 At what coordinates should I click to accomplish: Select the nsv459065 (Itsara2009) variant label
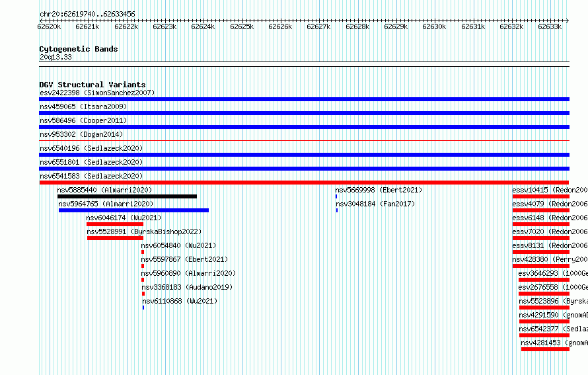coord(83,106)
